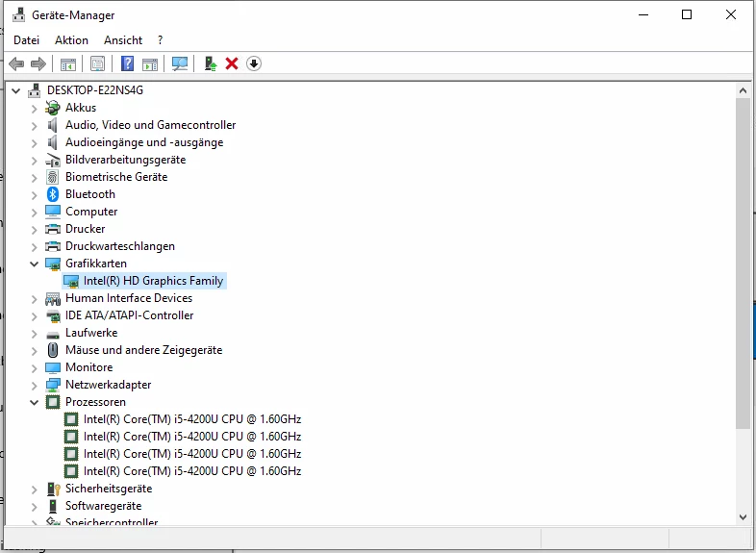Click the Bluetooth category icon

tap(53, 194)
